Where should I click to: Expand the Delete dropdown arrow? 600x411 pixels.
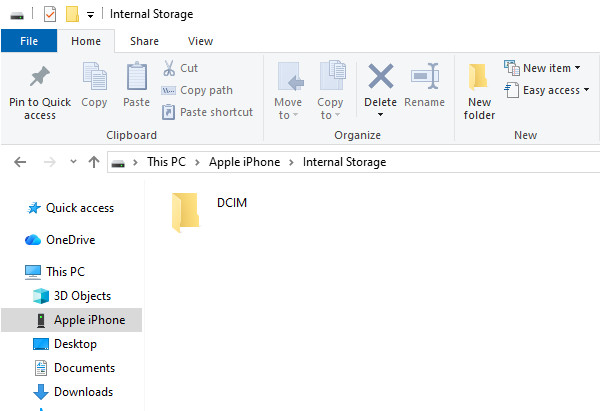[380, 114]
